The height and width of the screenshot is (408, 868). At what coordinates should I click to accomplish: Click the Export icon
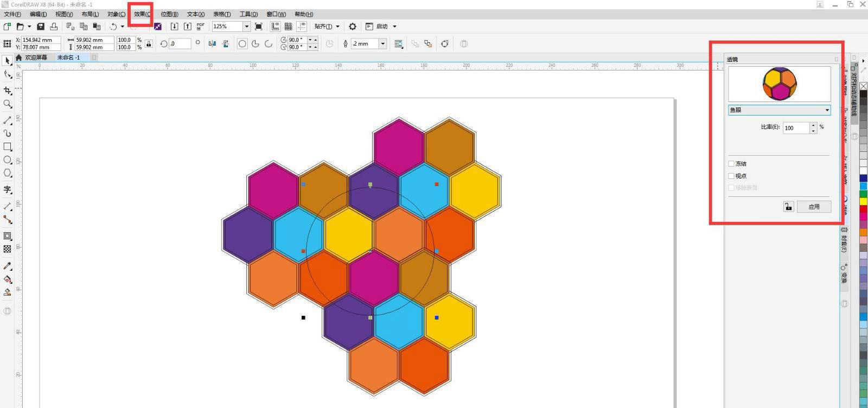[187, 26]
